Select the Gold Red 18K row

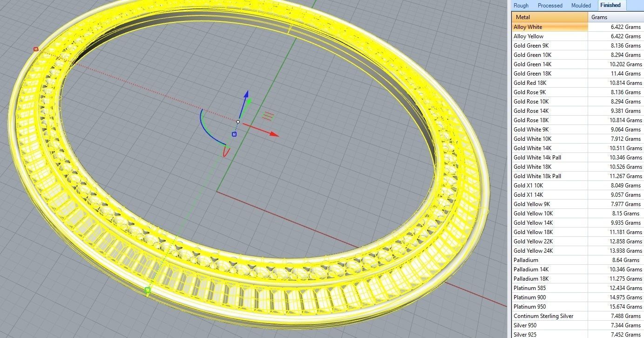(577, 83)
